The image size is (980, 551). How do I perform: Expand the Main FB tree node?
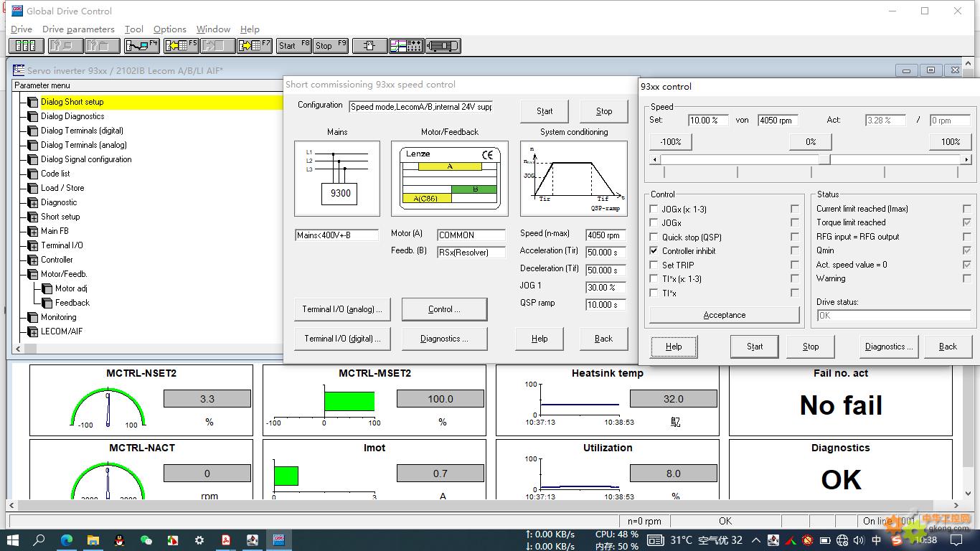click(33, 231)
